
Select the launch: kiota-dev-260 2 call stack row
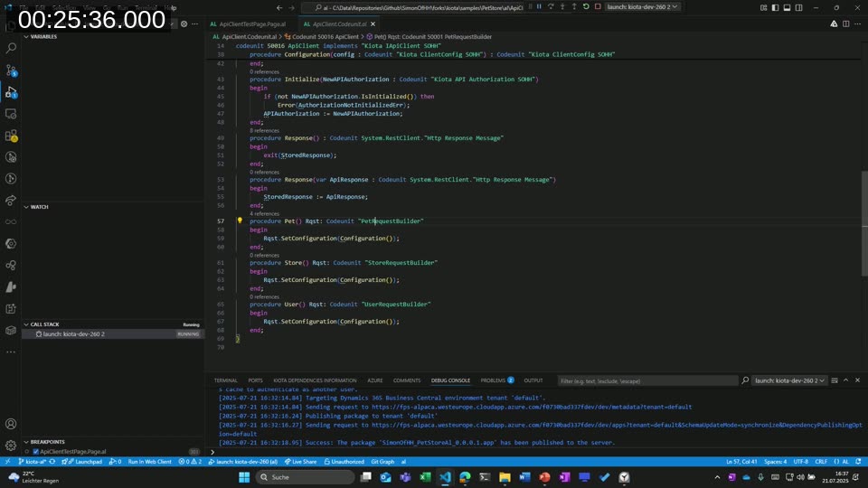tap(112, 334)
